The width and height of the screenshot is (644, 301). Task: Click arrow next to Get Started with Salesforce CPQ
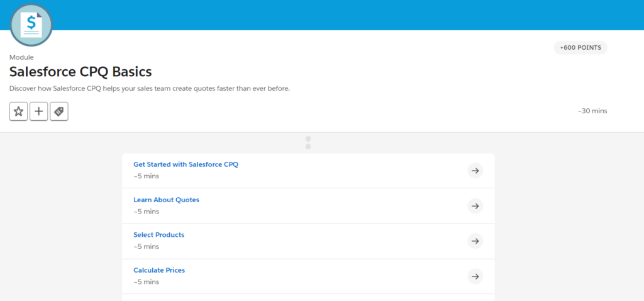pyautogui.click(x=475, y=171)
